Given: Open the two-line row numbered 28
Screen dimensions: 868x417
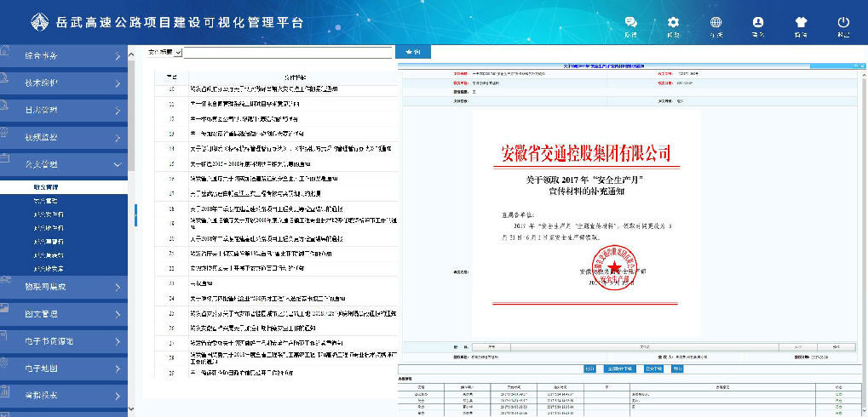Looking at the screenshot, I should 275,357.
